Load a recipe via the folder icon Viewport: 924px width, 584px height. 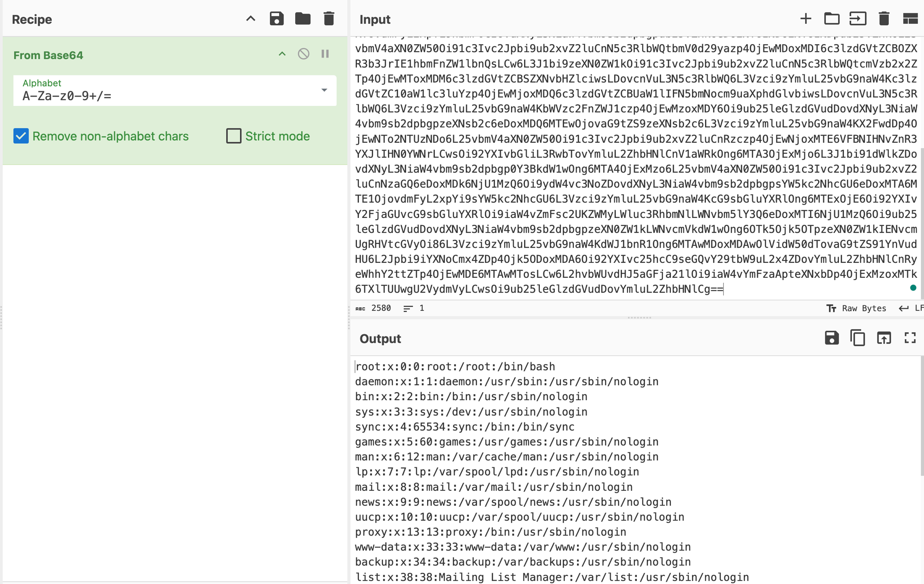pyautogui.click(x=302, y=19)
